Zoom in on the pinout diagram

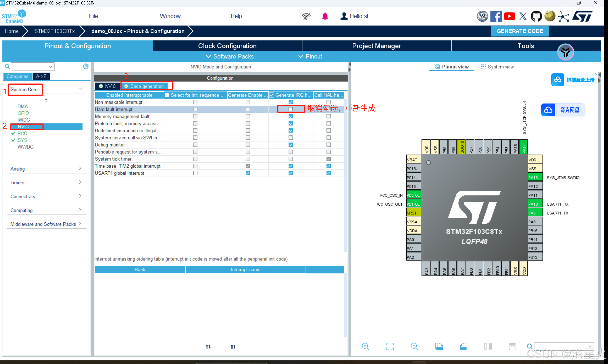pos(365,346)
